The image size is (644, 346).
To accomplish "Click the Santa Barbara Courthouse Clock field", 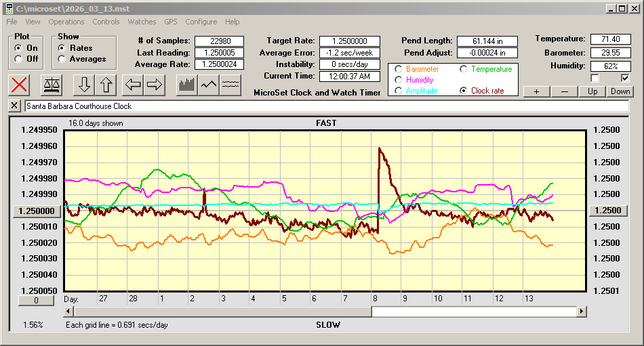I will click(325, 106).
